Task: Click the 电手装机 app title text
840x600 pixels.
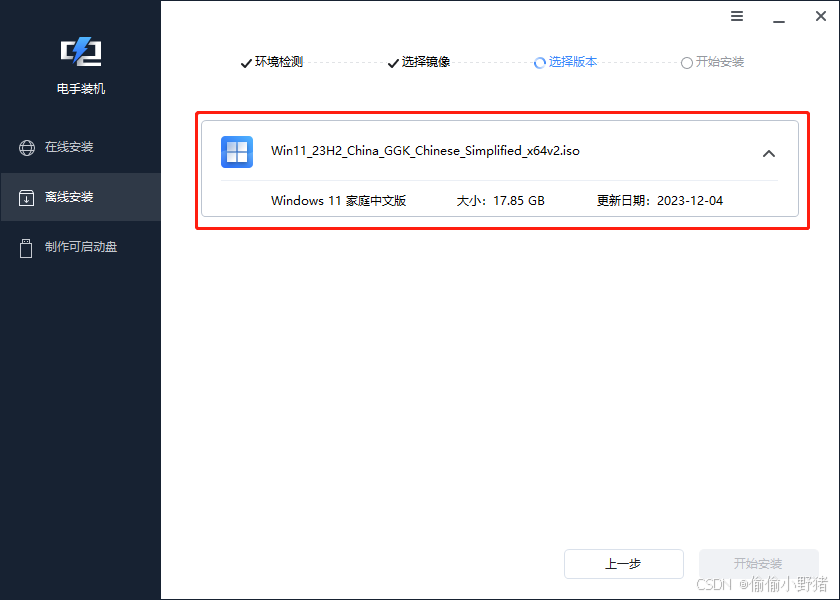Action: coord(81,89)
